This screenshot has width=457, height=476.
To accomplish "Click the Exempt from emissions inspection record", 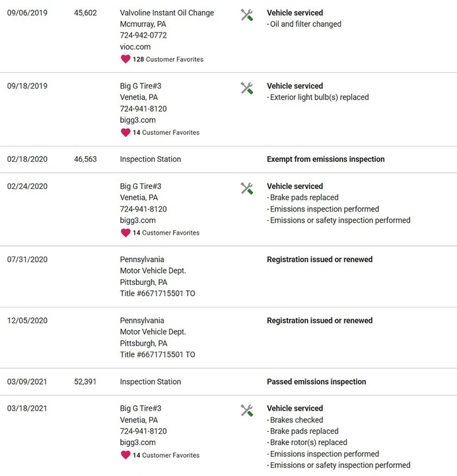I will click(x=326, y=159).
